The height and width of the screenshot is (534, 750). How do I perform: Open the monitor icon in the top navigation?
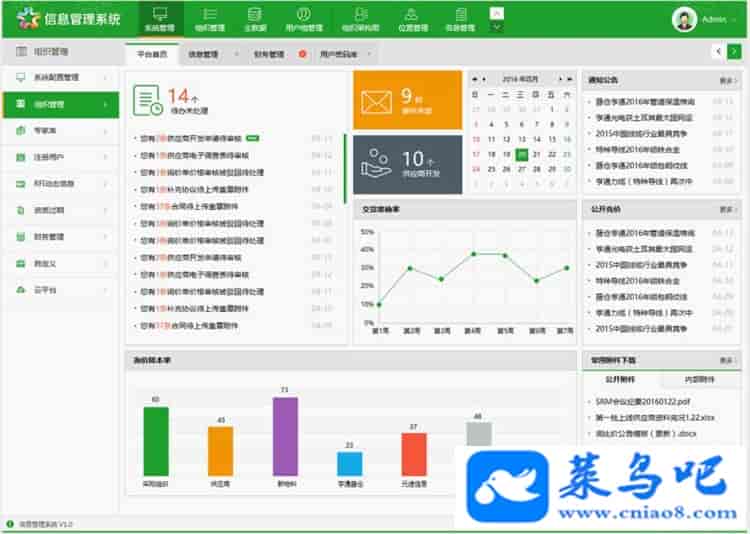[x=160, y=13]
